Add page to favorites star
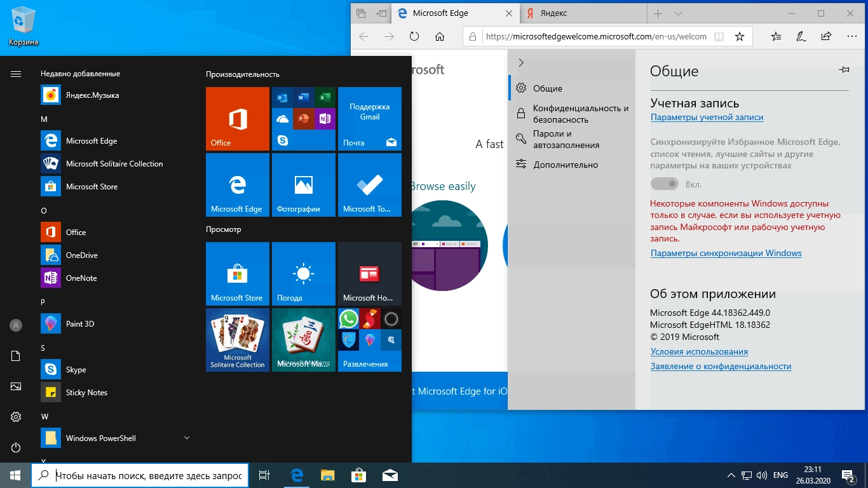Image resolution: width=868 pixels, height=488 pixels. (x=740, y=37)
